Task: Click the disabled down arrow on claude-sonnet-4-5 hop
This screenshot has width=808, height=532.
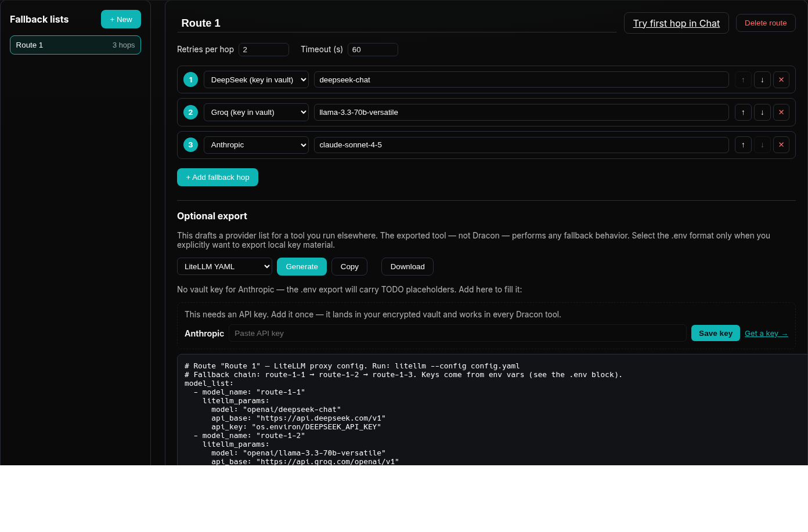Action: tap(762, 144)
